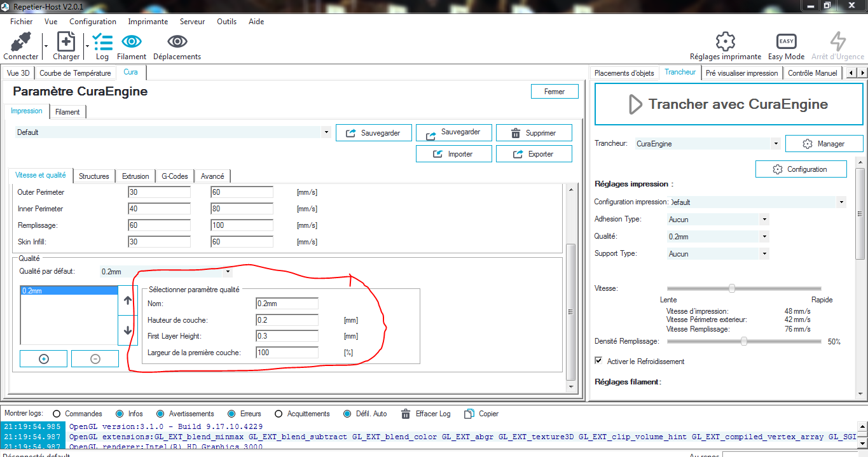
Task: Expand the Charger dropdown arrow
Action: [x=87, y=46]
